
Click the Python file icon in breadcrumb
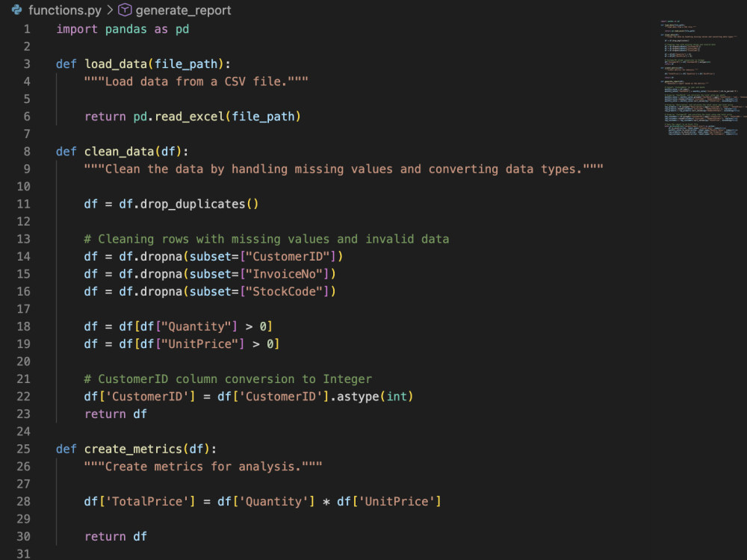tap(16, 10)
